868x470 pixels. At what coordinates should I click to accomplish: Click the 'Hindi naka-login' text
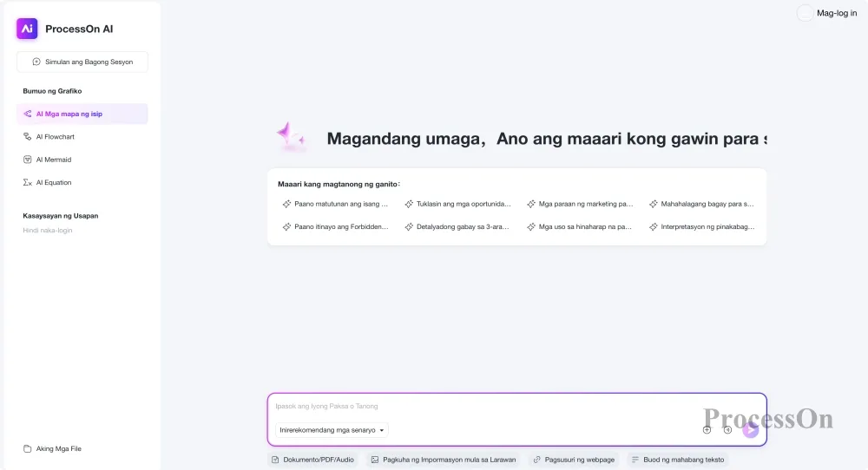(48, 231)
